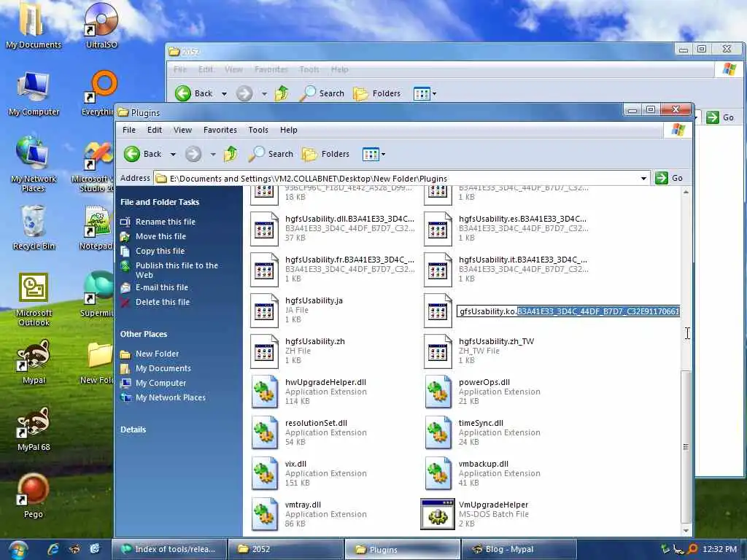Click Move this file task link
747x560 pixels.
(x=160, y=237)
